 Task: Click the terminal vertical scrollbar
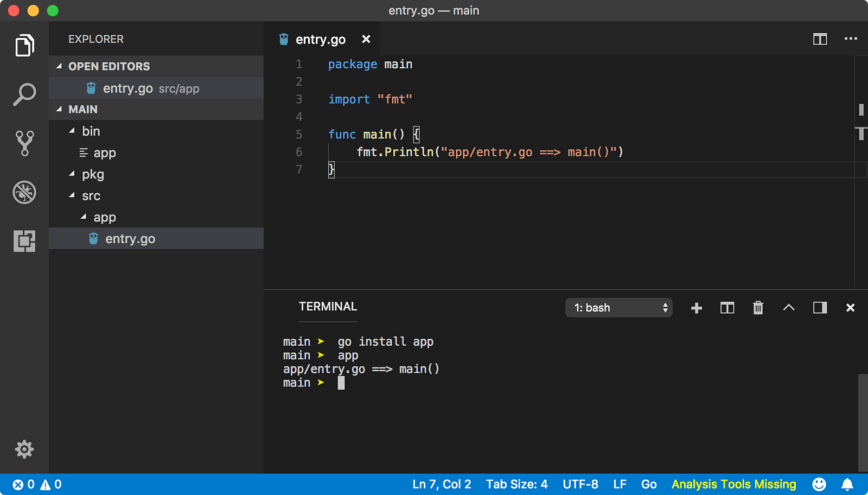(x=863, y=422)
